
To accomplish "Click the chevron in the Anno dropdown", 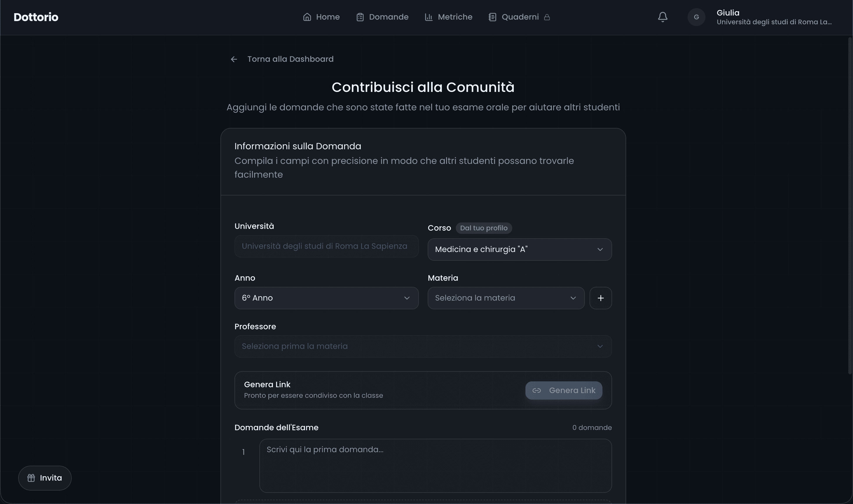I will click(x=407, y=298).
